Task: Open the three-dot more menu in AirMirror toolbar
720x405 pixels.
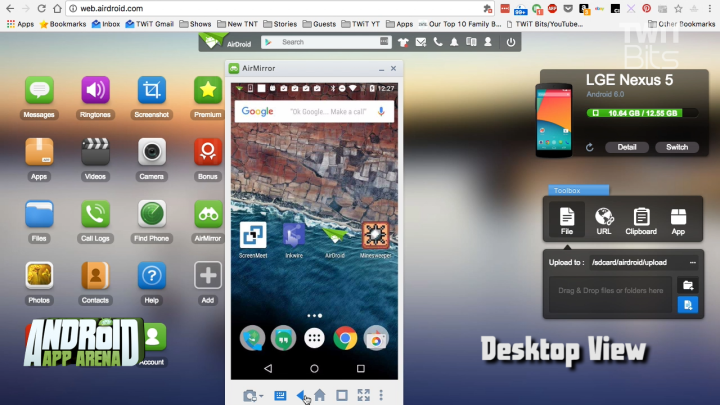Action: tap(381, 395)
